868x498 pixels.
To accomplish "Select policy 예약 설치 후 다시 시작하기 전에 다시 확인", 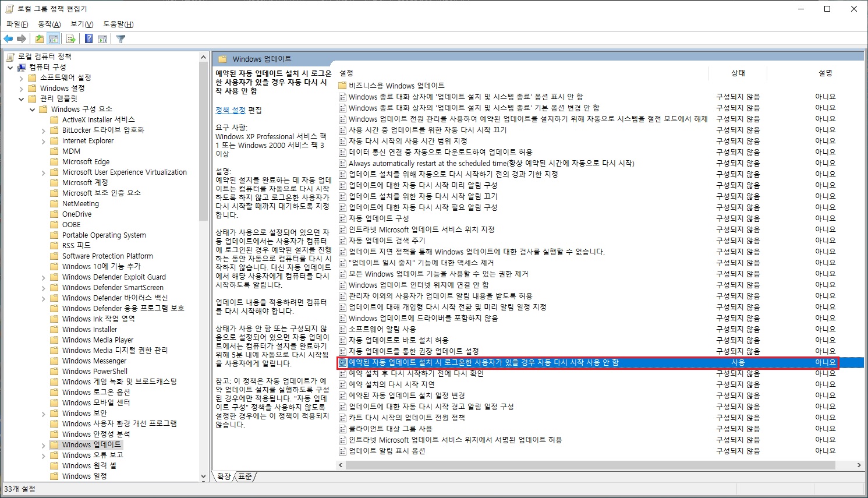I will [x=416, y=373].
